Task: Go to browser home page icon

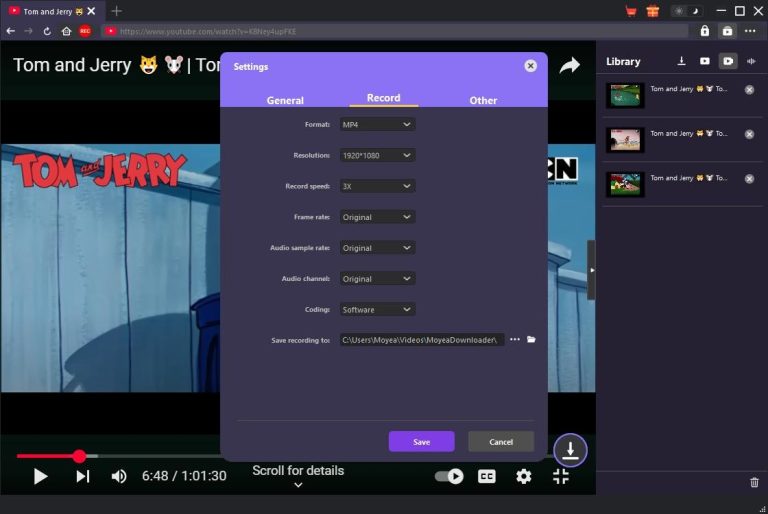Action: pyautogui.click(x=66, y=31)
